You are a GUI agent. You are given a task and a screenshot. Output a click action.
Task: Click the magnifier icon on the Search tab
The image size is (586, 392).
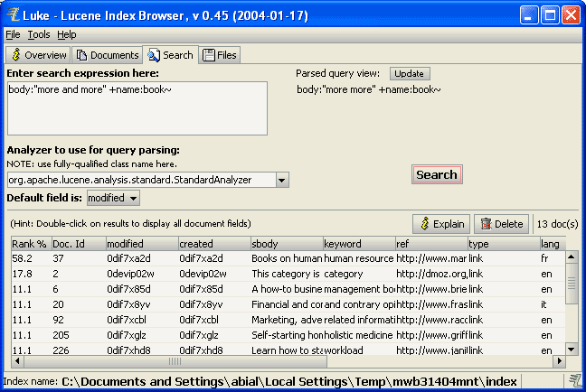coord(154,55)
